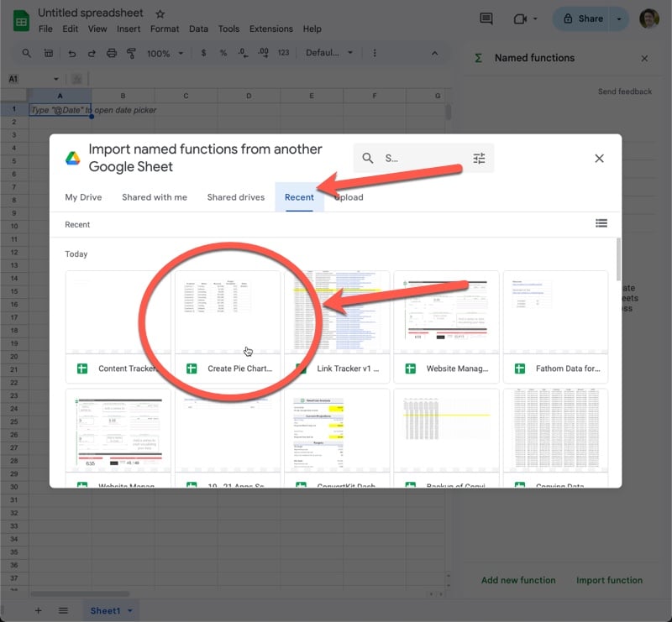Click the Send feedback link
Image resolution: width=672 pixels, height=622 pixels.
[625, 91]
